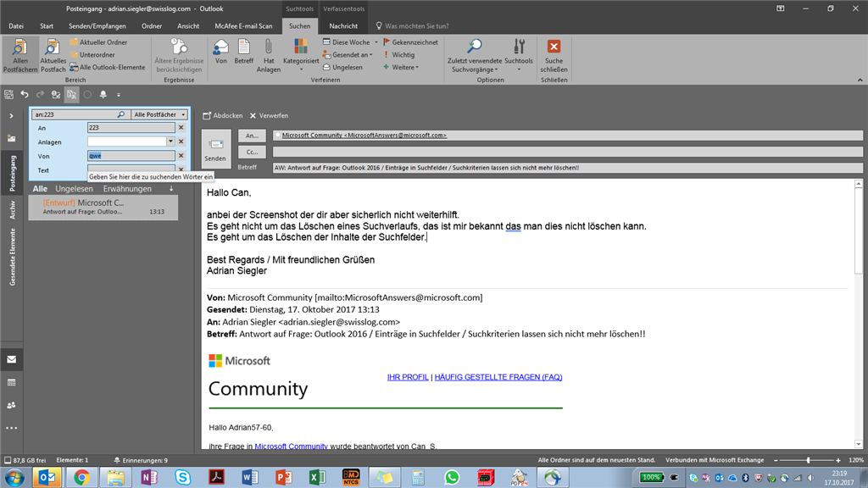The width and height of the screenshot is (868, 488).
Task: Switch to the Ansicht tab
Action: (x=188, y=26)
